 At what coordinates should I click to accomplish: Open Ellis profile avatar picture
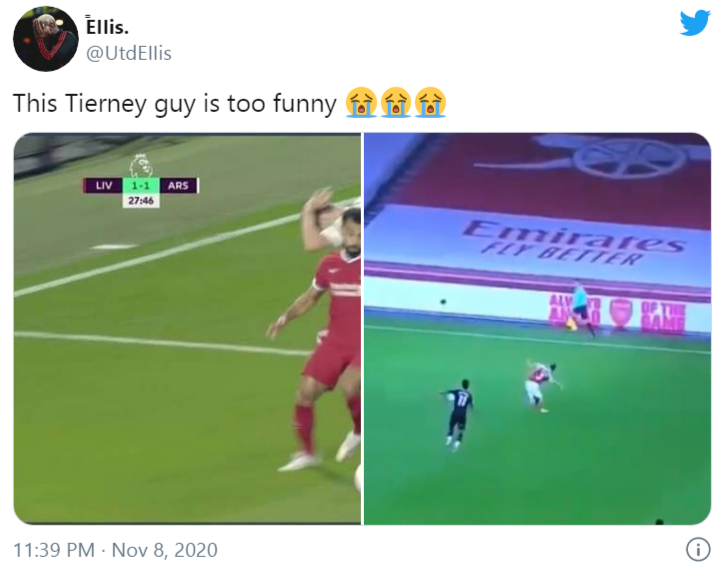[46, 39]
